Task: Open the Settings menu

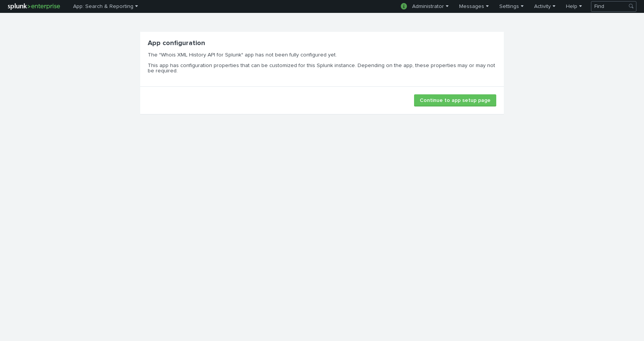Action: tap(511, 6)
